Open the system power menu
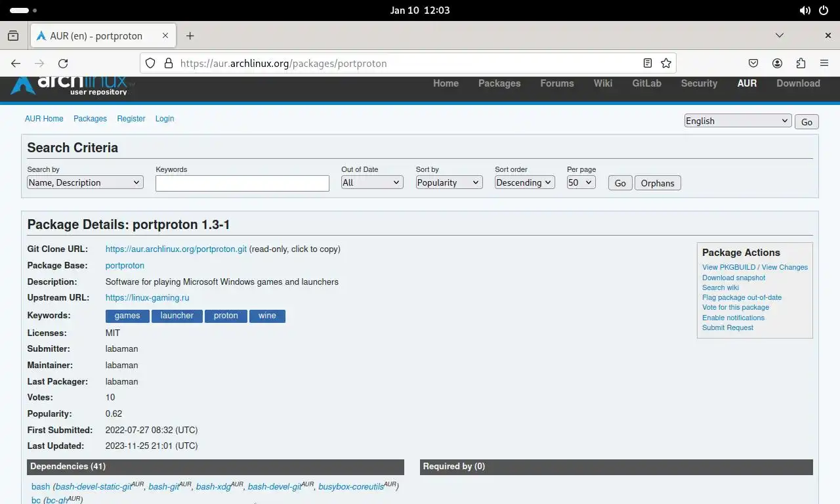The image size is (840, 504). click(824, 10)
